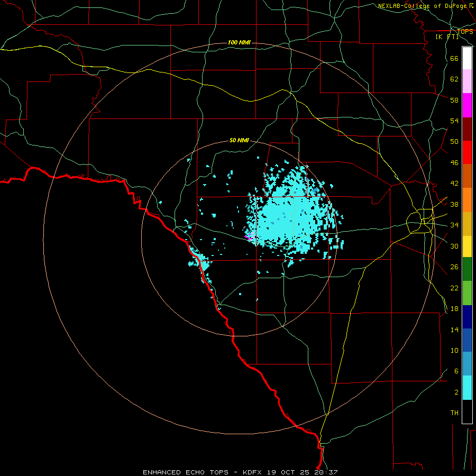Screen dimensions: 476x476
Task: Click the dark green 26 kft legend swatch
Action: point(467,269)
